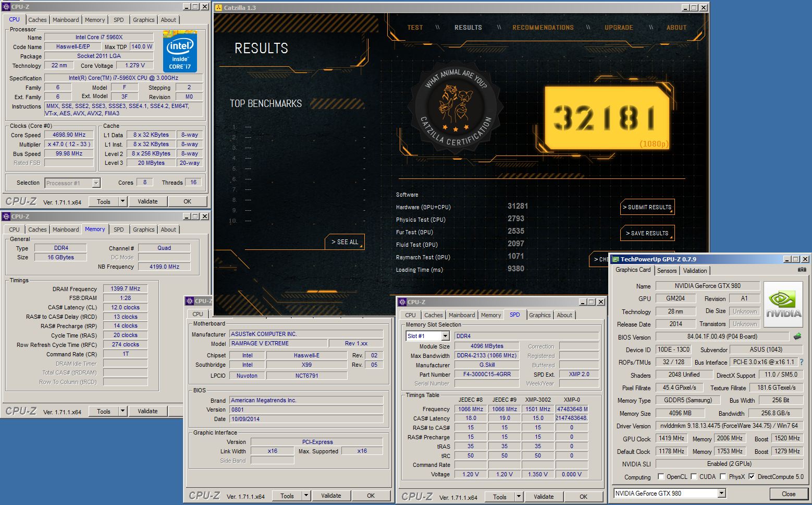Click the NVIDIA logo in GPU-Z
This screenshot has width=812, height=505.
[x=783, y=304]
